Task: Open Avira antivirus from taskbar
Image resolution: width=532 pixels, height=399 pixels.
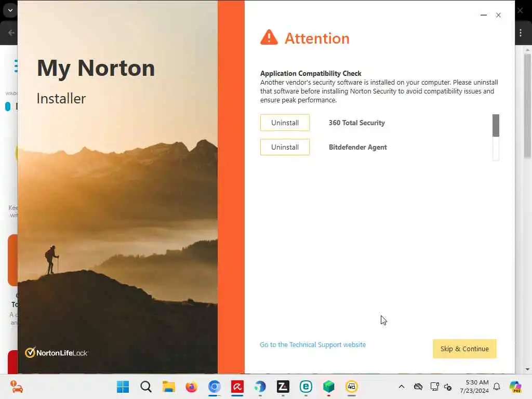Action: (x=237, y=387)
